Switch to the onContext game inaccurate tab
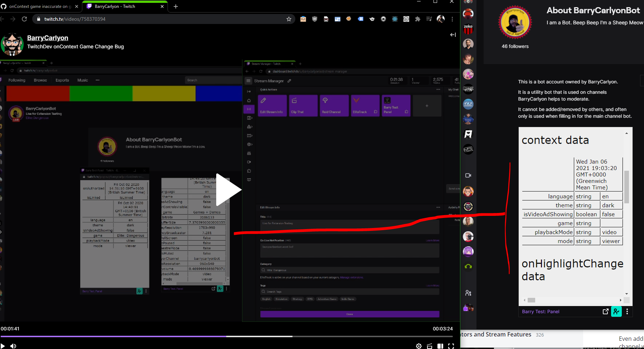This screenshot has height=349, width=644. (x=39, y=6)
